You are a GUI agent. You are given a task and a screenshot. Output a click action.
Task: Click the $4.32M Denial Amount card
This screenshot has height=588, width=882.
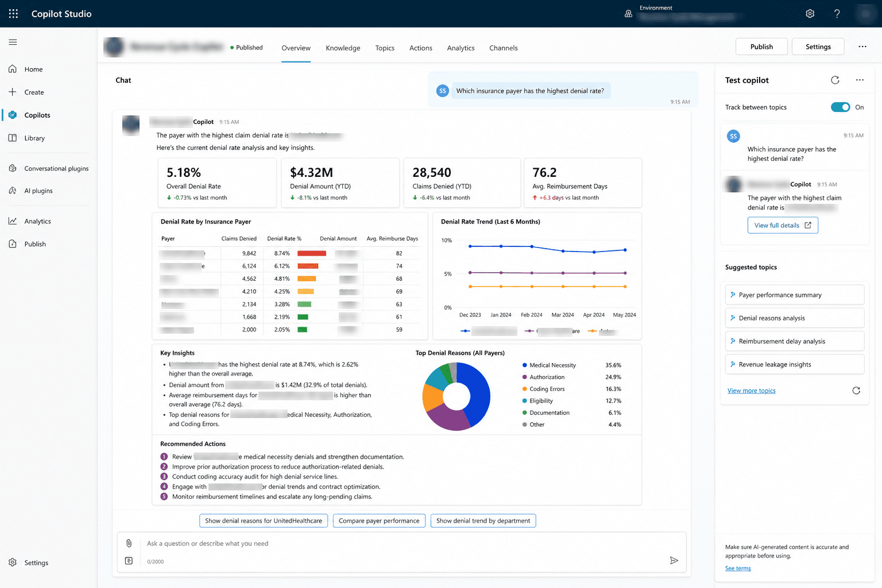(340, 183)
